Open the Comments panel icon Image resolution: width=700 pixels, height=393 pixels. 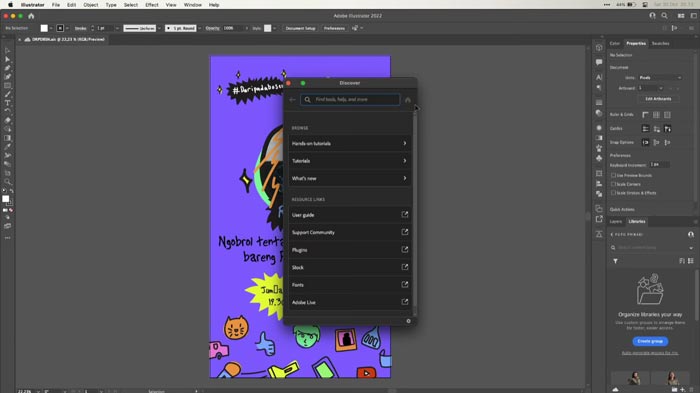pyautogui.click(x=599, y=62)
